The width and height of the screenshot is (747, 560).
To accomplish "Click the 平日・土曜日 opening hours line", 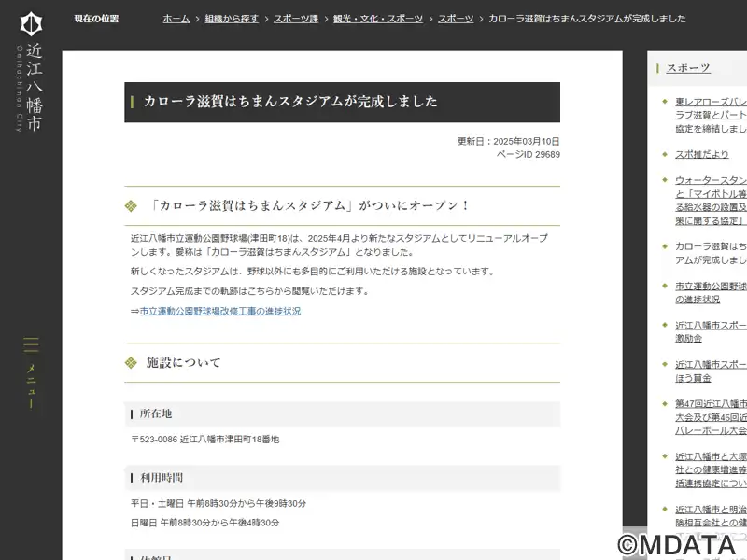I will click(218, 503).
